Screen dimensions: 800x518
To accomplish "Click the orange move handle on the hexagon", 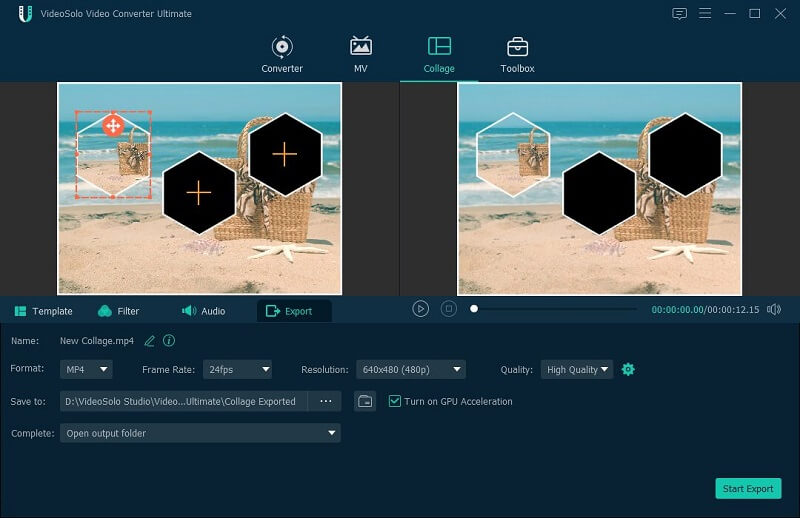I will (113, 125).
